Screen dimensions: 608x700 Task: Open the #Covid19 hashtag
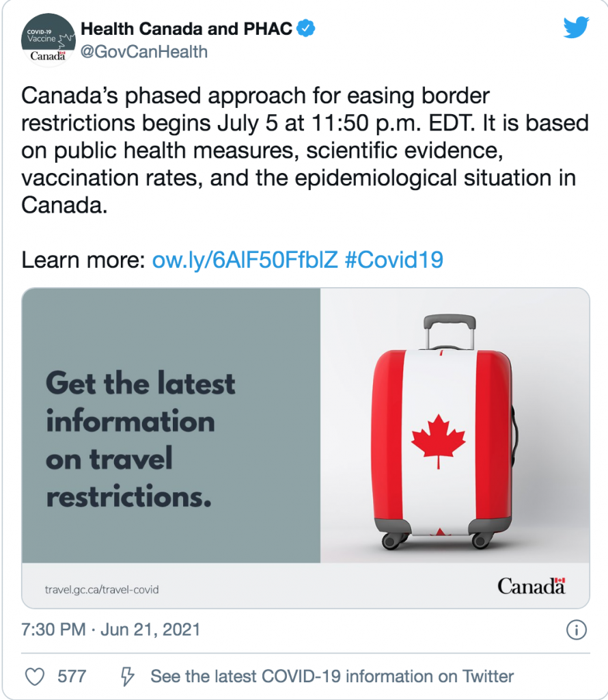394,260
